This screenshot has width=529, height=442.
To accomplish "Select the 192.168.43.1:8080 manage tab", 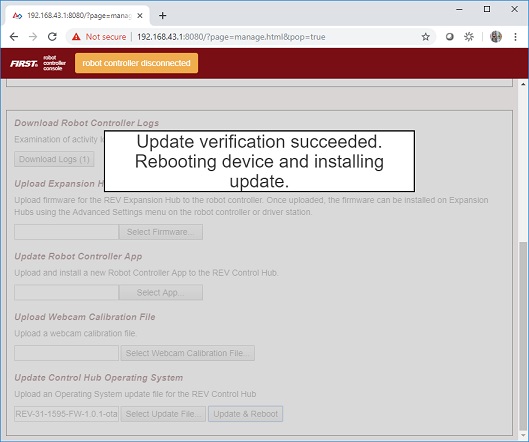I will [x=77, y=16].
